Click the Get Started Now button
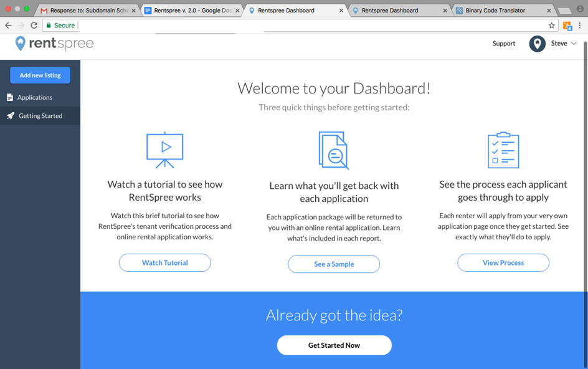 point(334,345)
